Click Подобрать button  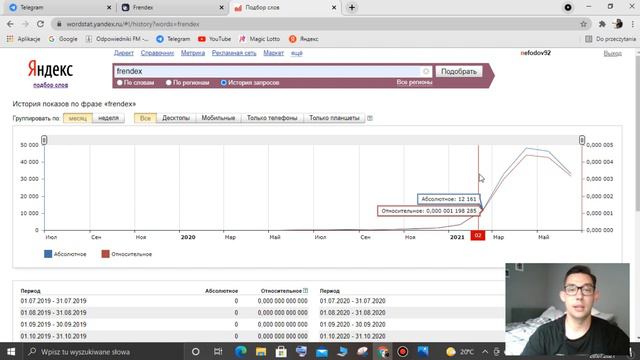click(459, 71)
